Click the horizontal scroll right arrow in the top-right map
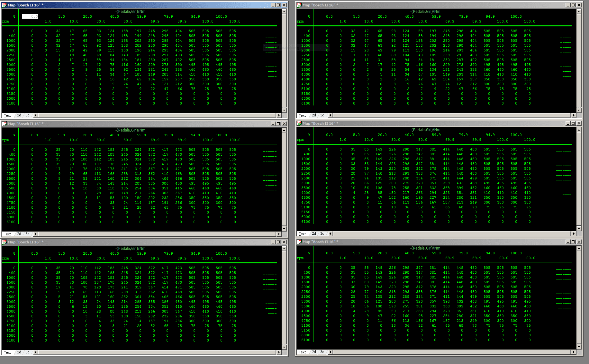 (x=574, y=115)
